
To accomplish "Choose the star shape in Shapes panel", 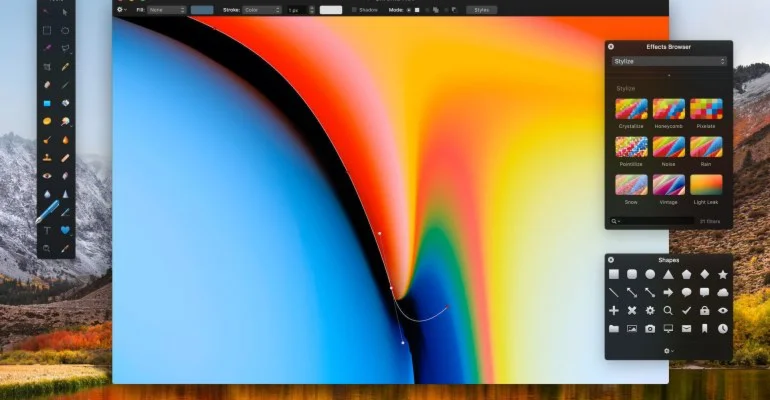I will (x=722, y=274).
